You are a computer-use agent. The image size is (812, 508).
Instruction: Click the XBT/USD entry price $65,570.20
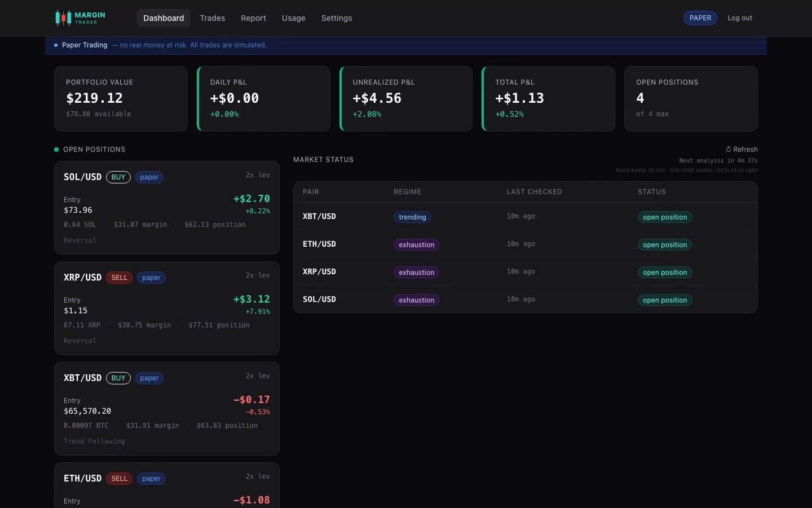point(87,411)
